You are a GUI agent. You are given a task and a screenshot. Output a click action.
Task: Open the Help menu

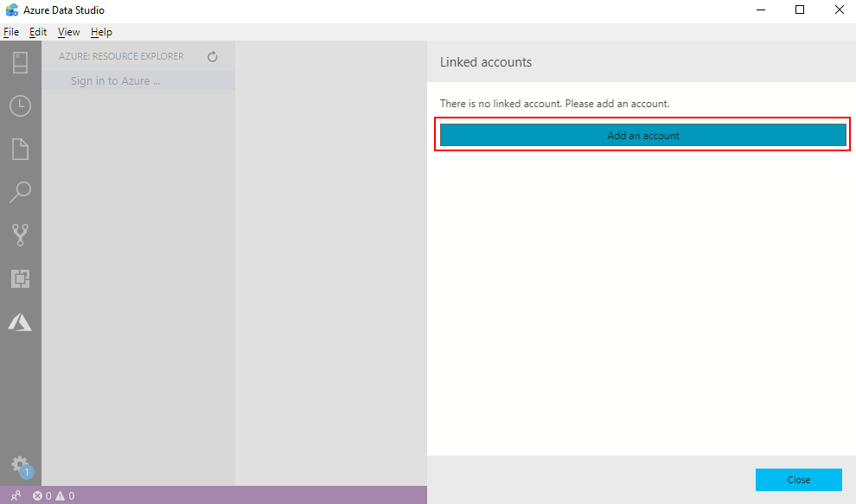100,32
